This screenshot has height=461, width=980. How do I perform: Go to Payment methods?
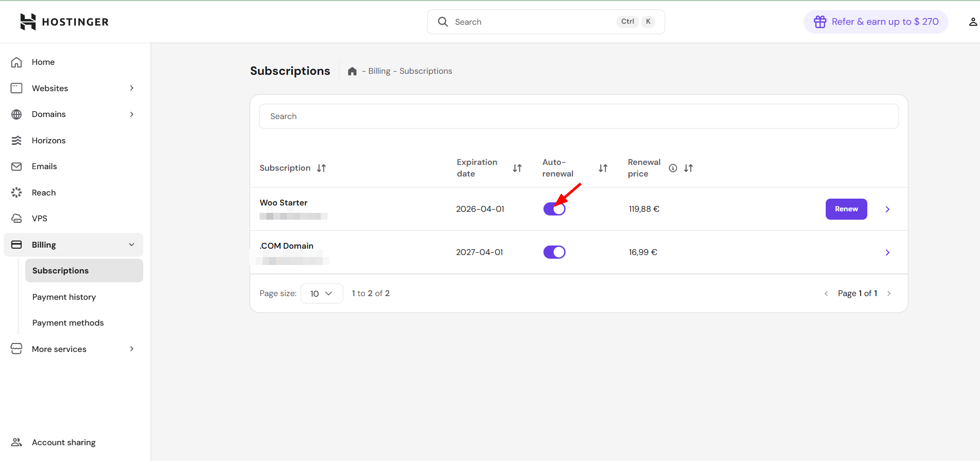coord(68,323)
